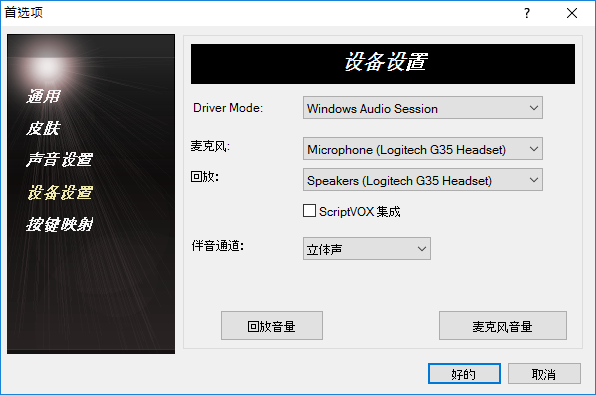Click the Microphone (Logitech G35 Headset) field
This screenshot has width=596, height=395.
pyautogui.click(x=423, y=149)
